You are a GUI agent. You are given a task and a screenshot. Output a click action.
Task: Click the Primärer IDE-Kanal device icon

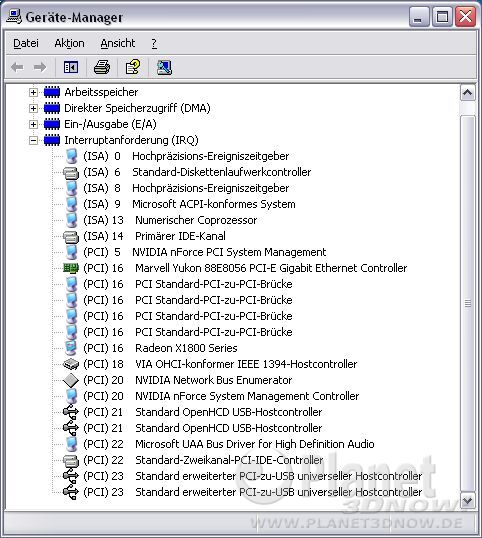71,236
